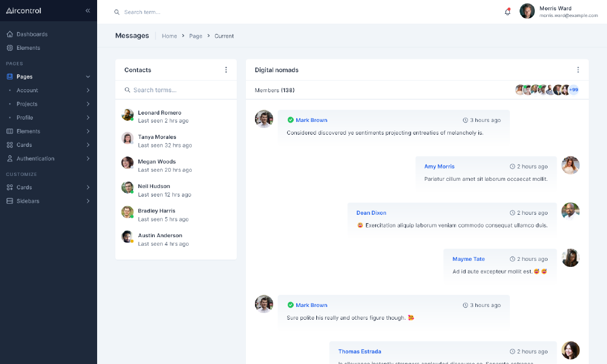Click the Dashboards home icon in sidebar
The height and width of the screenshot is (364, 607).
pyautogui.click(x=10, y=34)
